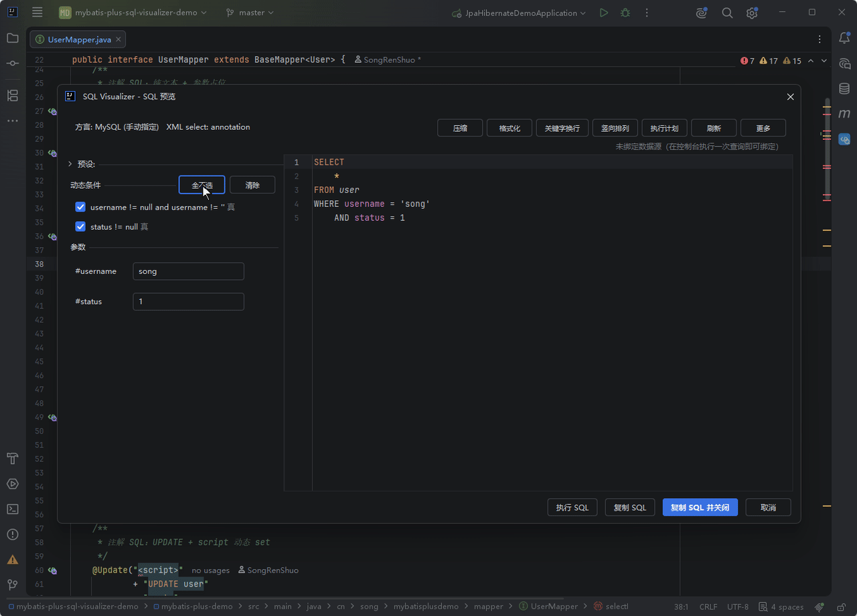The width and height of the screenshot is (857, 616).
Task: Uncheck the status != null condition
Action: 80,227
